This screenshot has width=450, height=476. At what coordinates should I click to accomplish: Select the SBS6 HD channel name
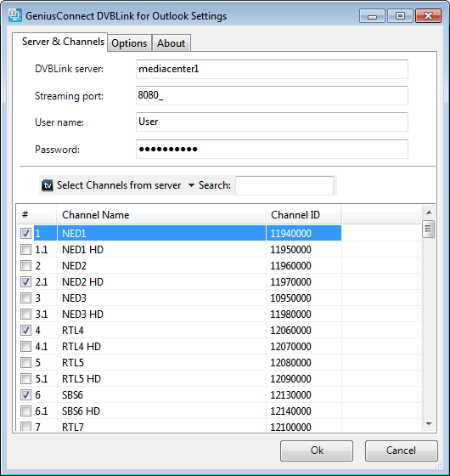81,411
